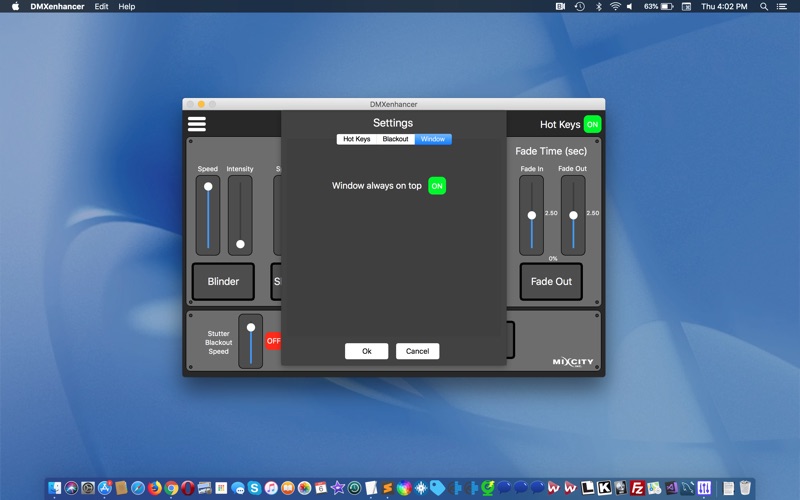The image size is (800, 500).
Task: Click the black K app icon in Dock
Action: click(x=604, y=488)
